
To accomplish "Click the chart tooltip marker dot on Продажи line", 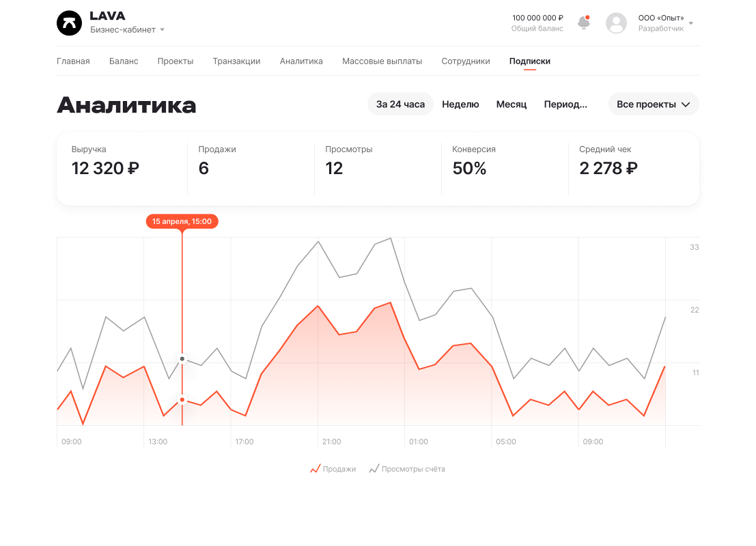I will click(x=182, y=399).
